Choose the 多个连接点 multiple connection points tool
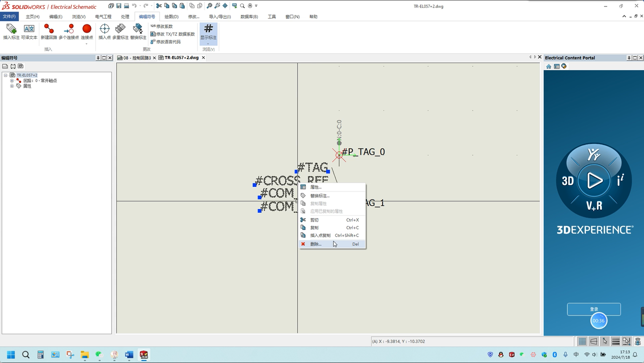This screenshot has width=644, height=363. point(69,31)
